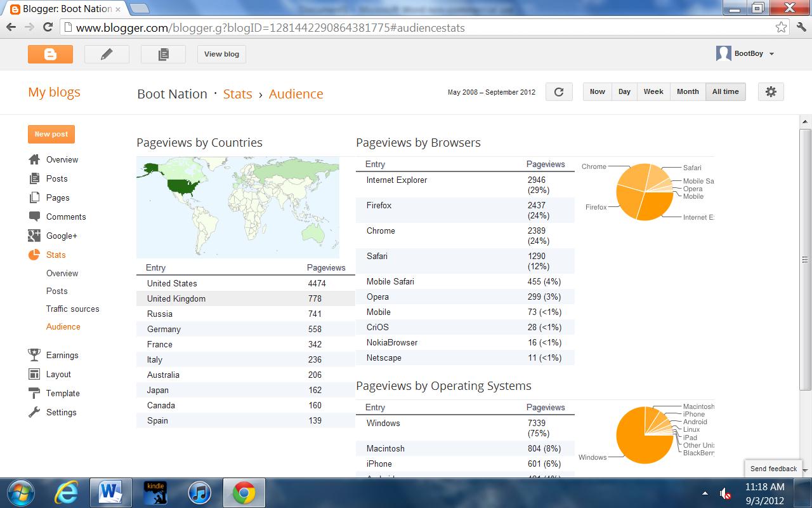812x508 pixels.
Task: Click the Settings wrench icon in sidebar
Action: [34, 412]
